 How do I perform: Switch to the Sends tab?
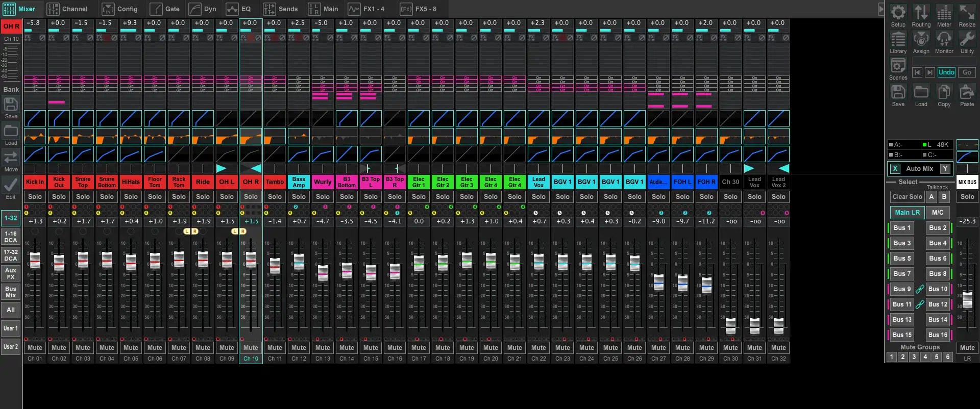[281, 9]
